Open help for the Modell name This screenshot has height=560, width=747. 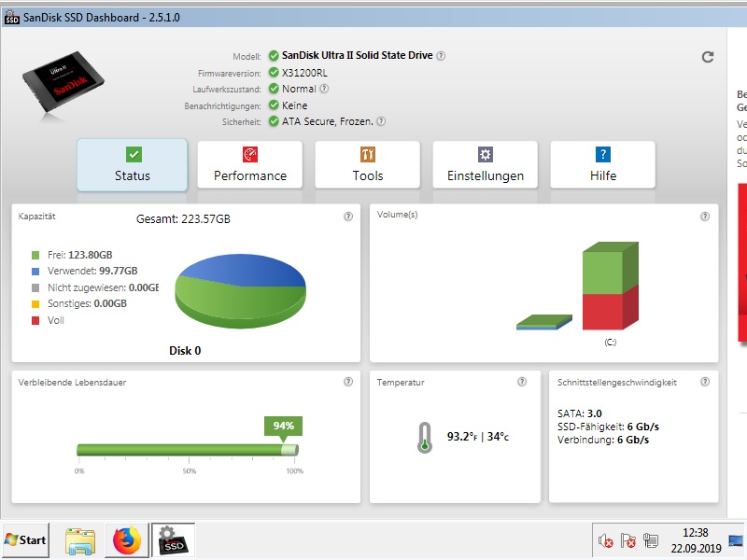tap(441, 56)
